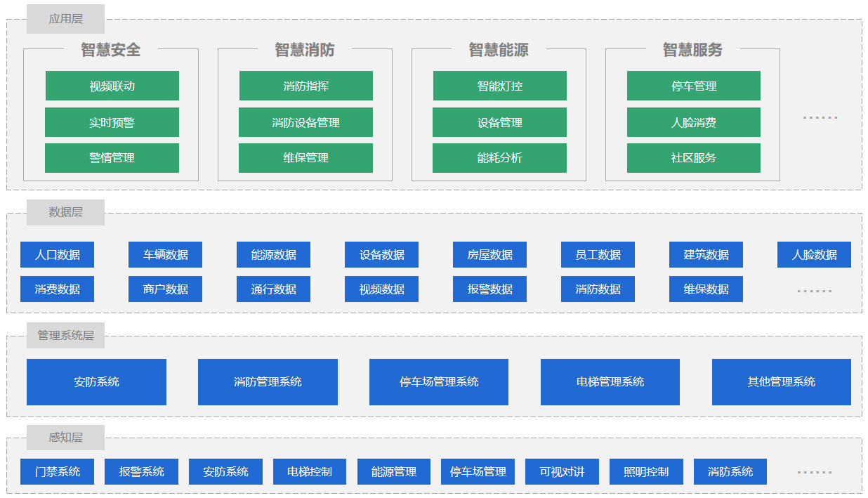Image resolution: width=868 pixels, height=498 pixels.
Task: Open the 房屋数据 block
Action: coord(489,255)
